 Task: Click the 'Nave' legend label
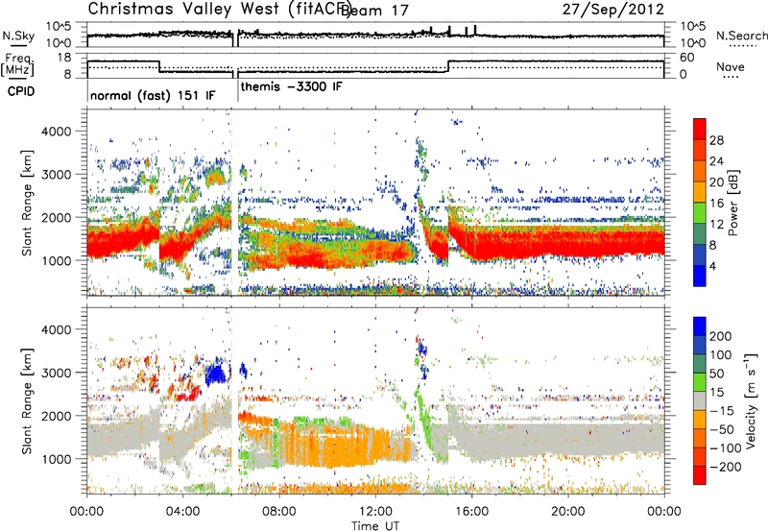point(731,66)
